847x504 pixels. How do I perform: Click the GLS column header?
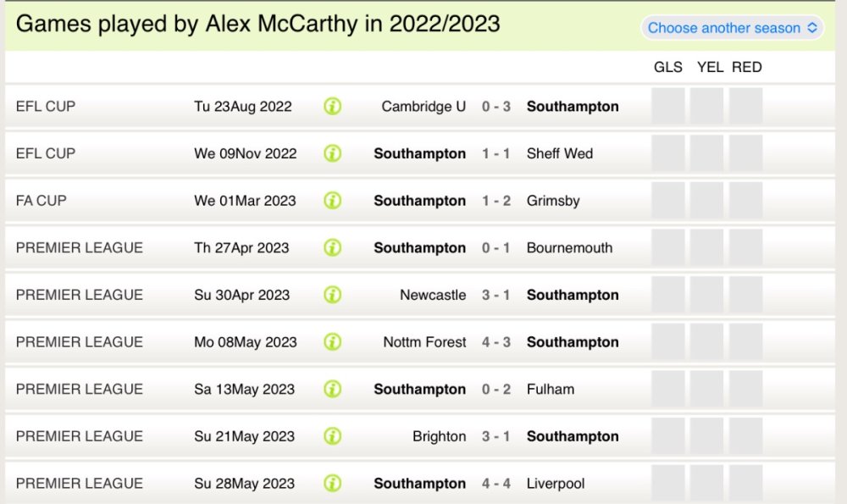(x=668, y=68)
